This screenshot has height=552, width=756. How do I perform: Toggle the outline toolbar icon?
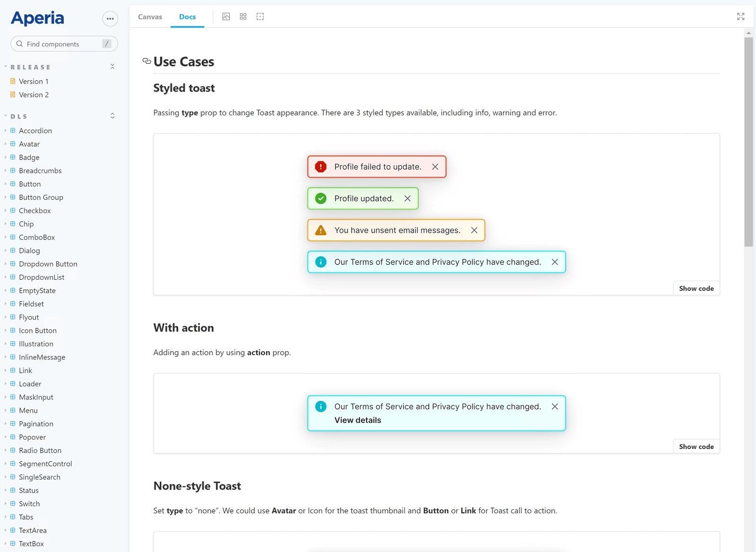pos(260,17)
